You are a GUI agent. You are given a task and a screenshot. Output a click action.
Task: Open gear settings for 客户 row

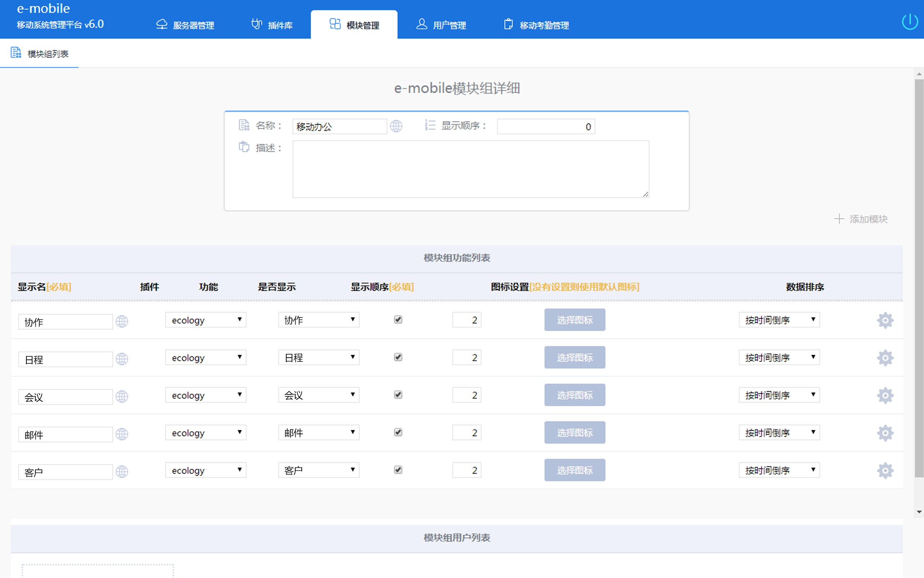click(885, 471)
